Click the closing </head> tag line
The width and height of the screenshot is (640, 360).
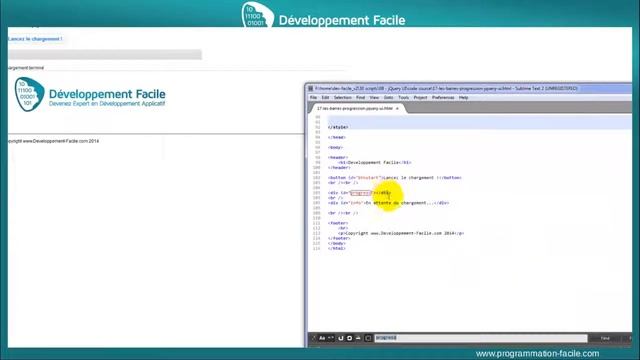click(x=336, y=138)
